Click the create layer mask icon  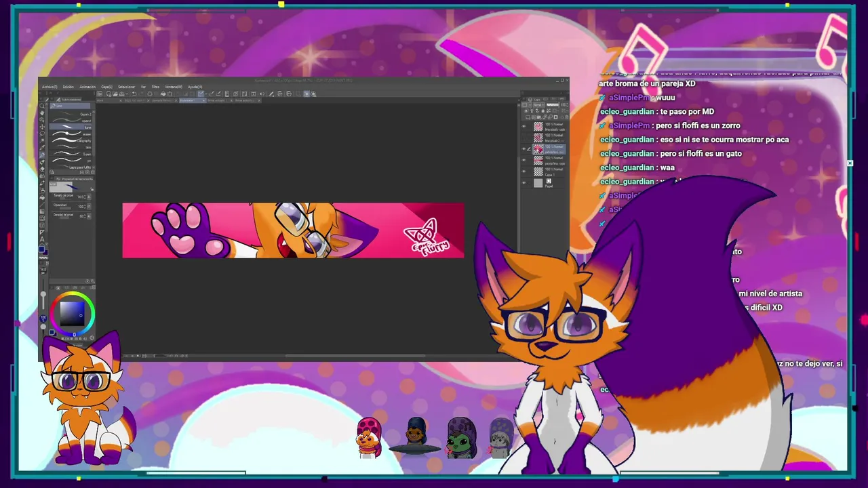(x=555, y=117)
